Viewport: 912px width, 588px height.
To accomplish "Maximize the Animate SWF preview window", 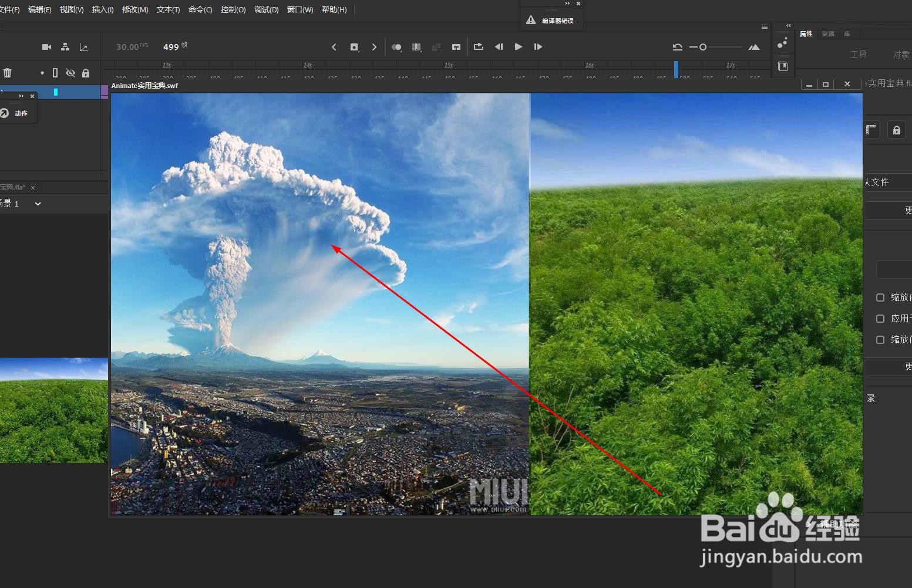I will (x=826, y=85).
